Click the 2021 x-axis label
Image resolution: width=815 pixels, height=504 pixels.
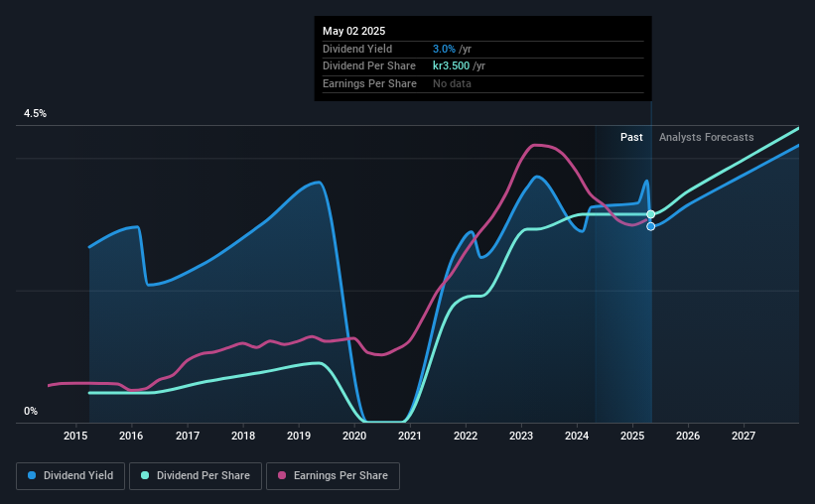pyautogui.click(x=410, y=436)
